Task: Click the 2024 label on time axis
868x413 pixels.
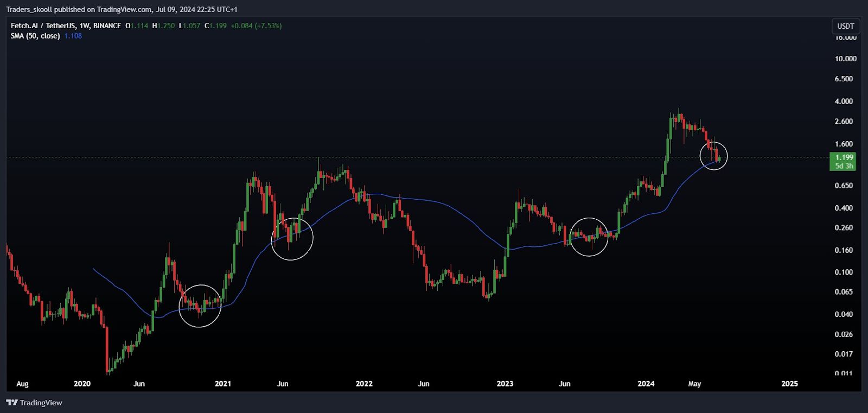Action: [646, 384]
